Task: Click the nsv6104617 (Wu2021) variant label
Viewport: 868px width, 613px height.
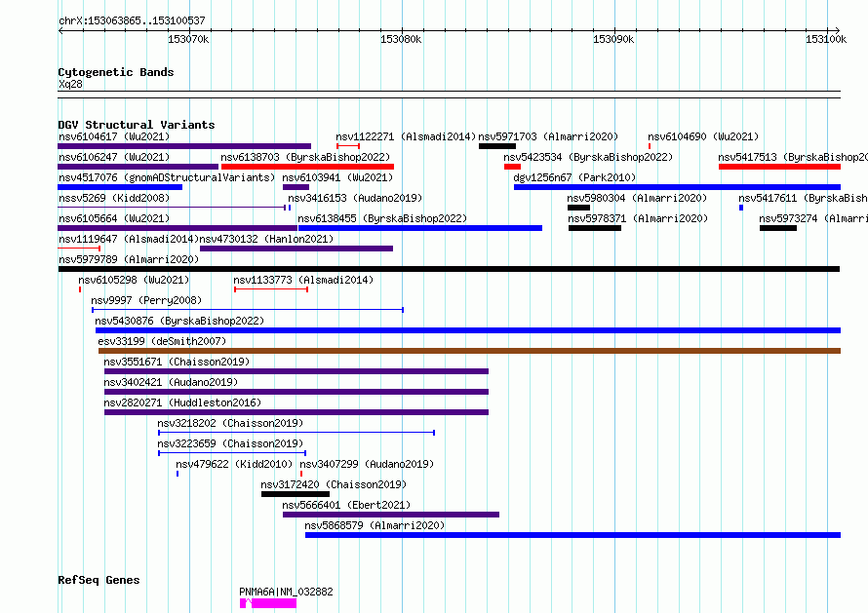Action: 114,136
